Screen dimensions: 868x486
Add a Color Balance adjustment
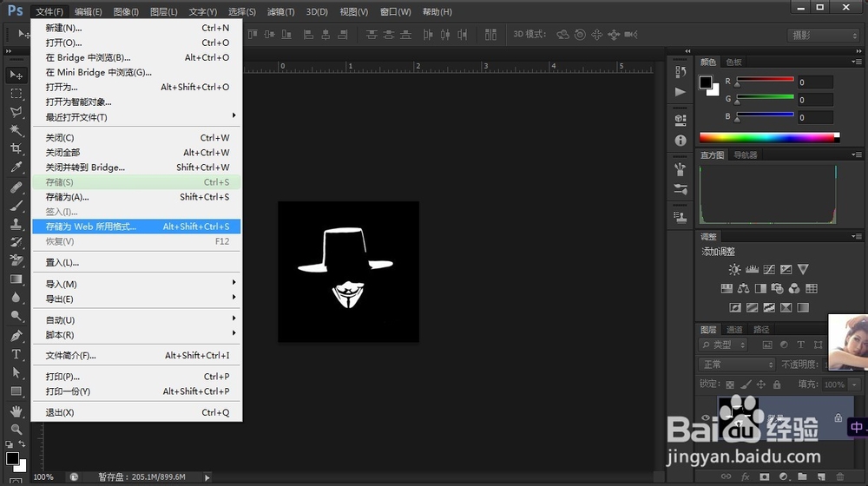tap(744, 288)
